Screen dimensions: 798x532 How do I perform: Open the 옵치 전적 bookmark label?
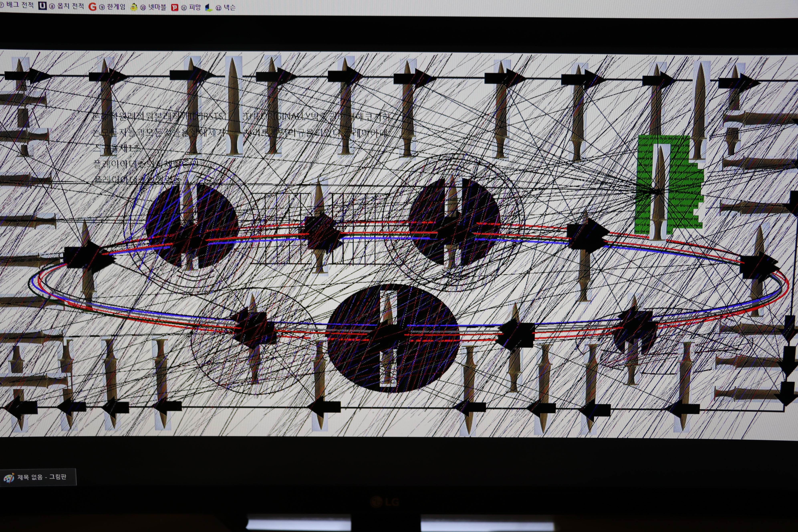(71, 6)
